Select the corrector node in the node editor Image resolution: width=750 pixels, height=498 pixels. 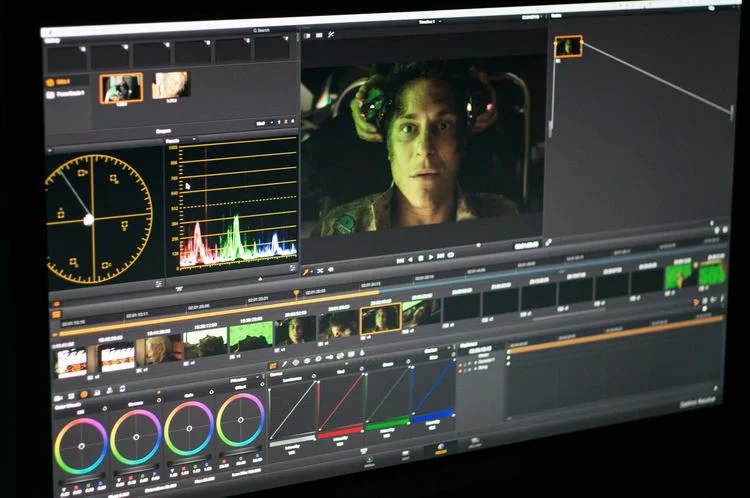[x=568, y=46]
